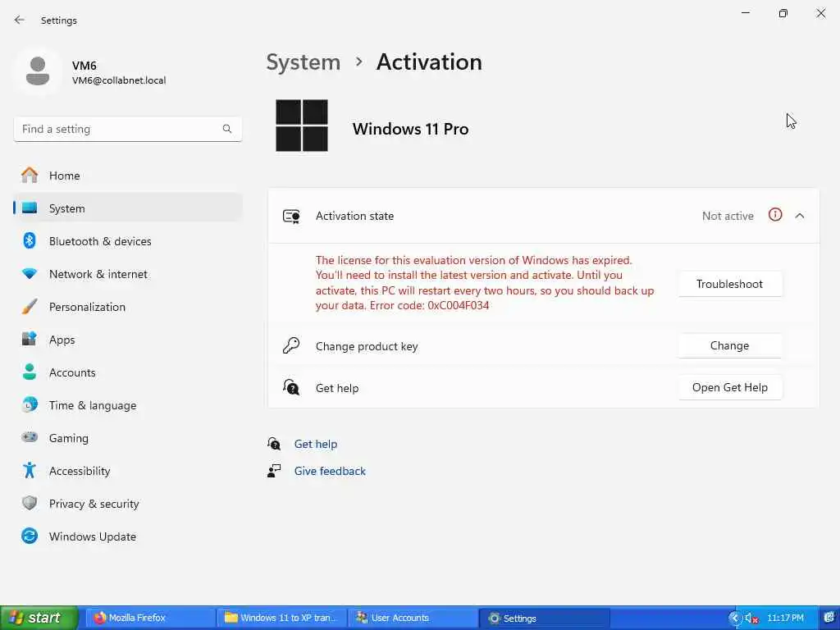Open Network & internet settings
The image size is (840, 630).
127,274
